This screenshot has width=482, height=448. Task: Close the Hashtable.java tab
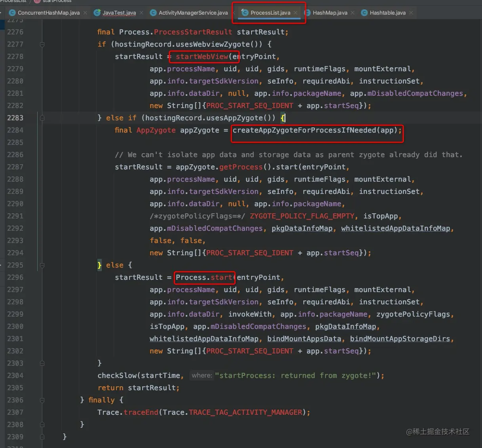click(411, 13)
